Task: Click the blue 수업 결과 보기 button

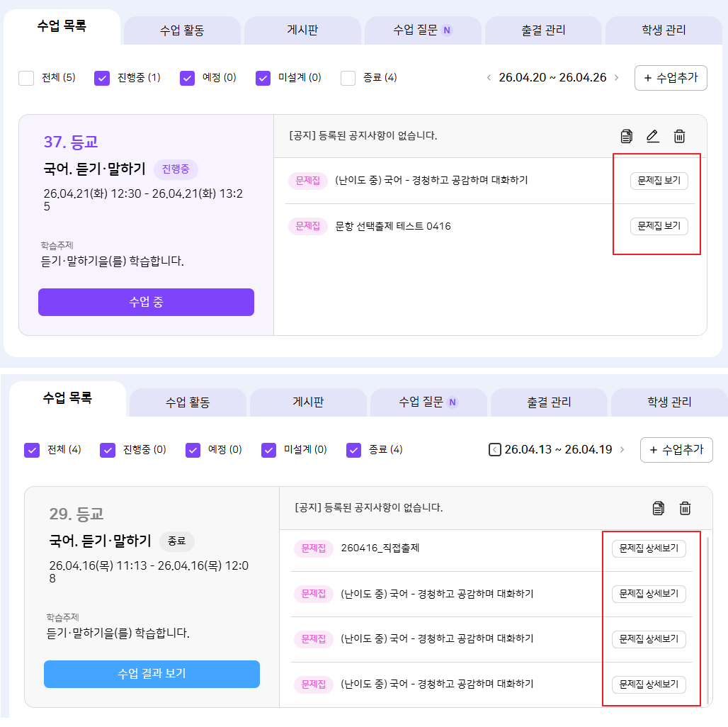Action: tap(152, 674)
